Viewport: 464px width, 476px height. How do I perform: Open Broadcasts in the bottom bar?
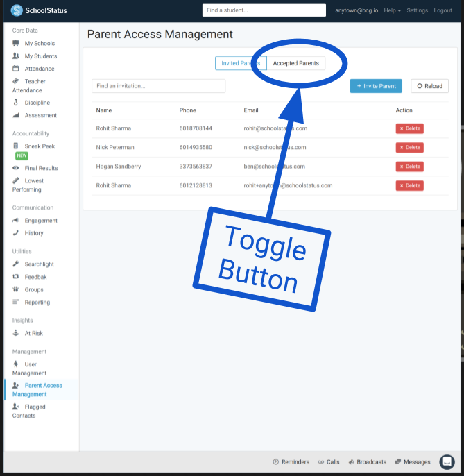(x=367, y=462)
